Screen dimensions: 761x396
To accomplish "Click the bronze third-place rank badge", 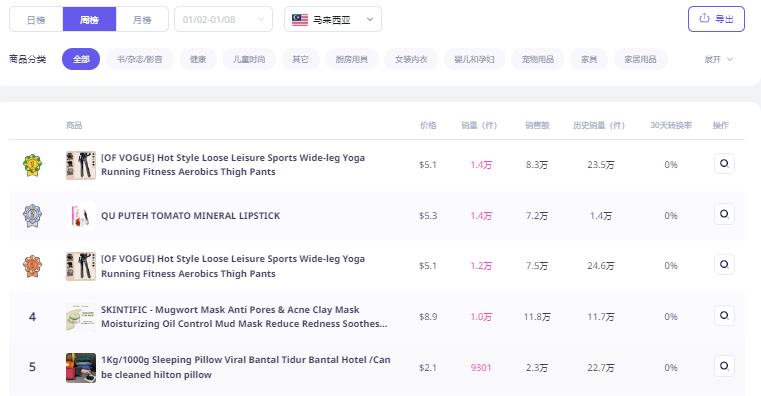I will [x=33, y=266].
